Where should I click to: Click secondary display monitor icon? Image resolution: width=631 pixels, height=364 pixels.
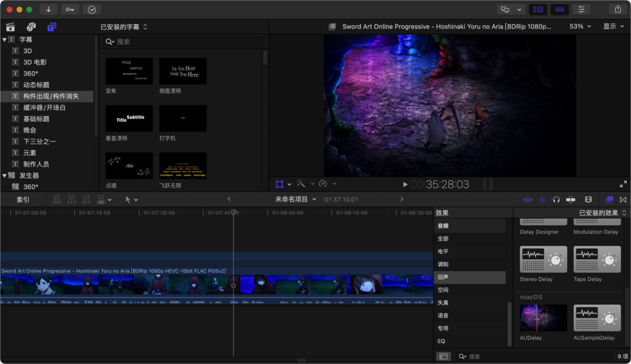pos(505,9)
